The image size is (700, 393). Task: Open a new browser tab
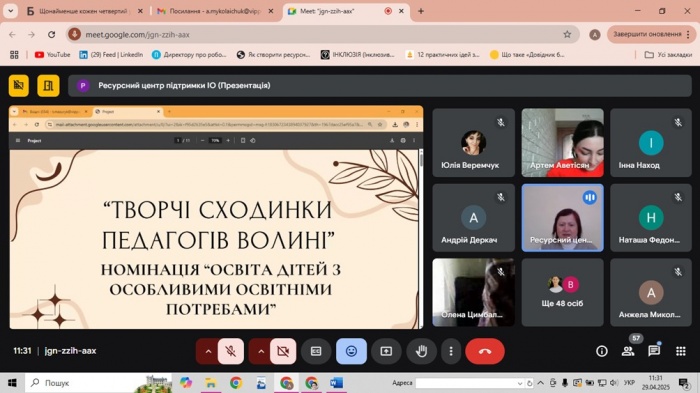click(421, 11)
